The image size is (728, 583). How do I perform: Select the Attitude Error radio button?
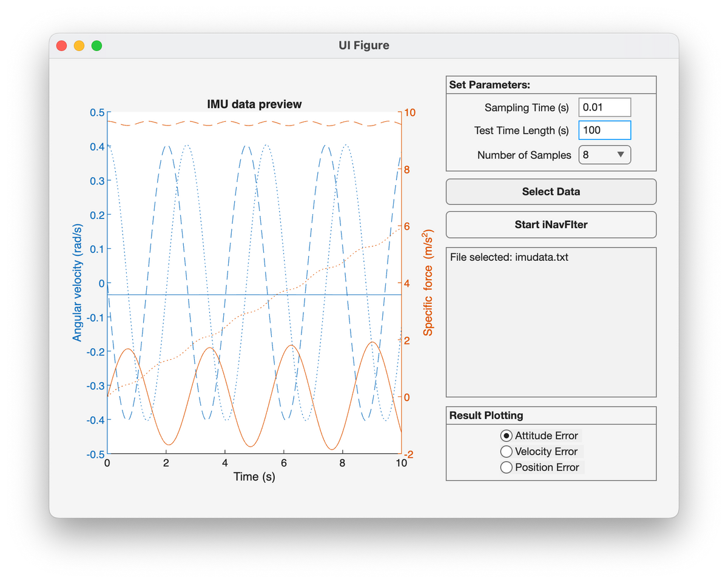coord(506,436)
